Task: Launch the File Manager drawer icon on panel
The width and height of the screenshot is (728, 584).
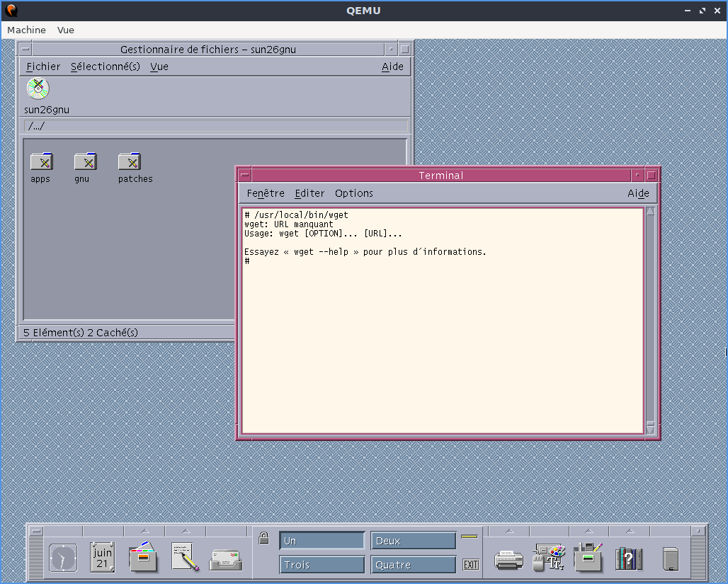Action: point(144,557)
